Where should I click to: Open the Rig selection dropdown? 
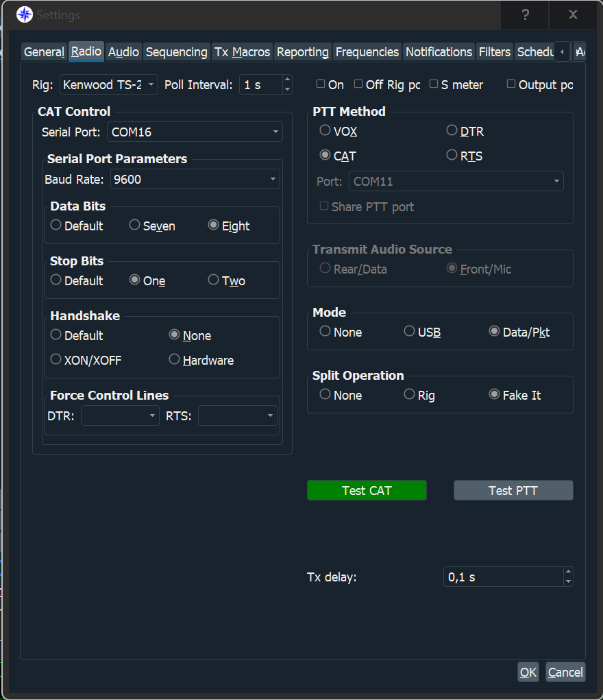(109, 85)
